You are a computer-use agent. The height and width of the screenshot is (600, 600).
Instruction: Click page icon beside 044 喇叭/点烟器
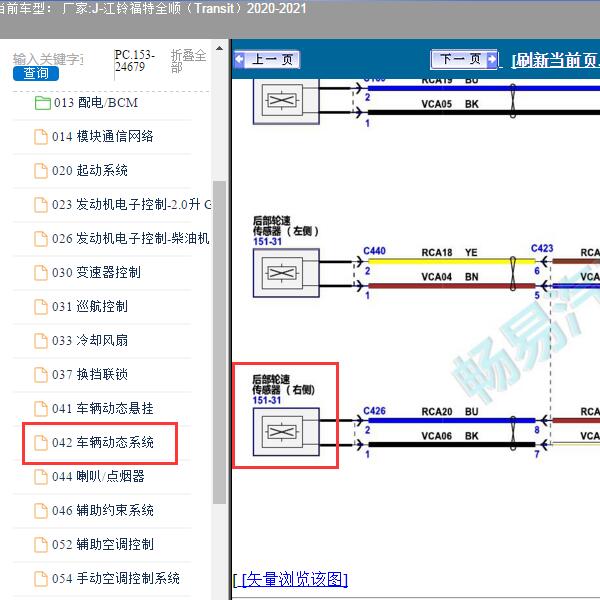[41, 478]
